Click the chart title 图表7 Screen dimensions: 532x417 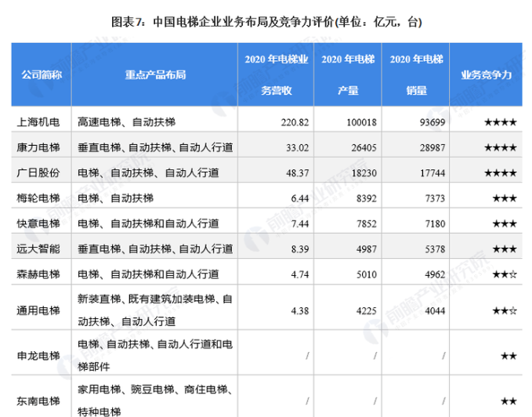[x=266, y=23]
